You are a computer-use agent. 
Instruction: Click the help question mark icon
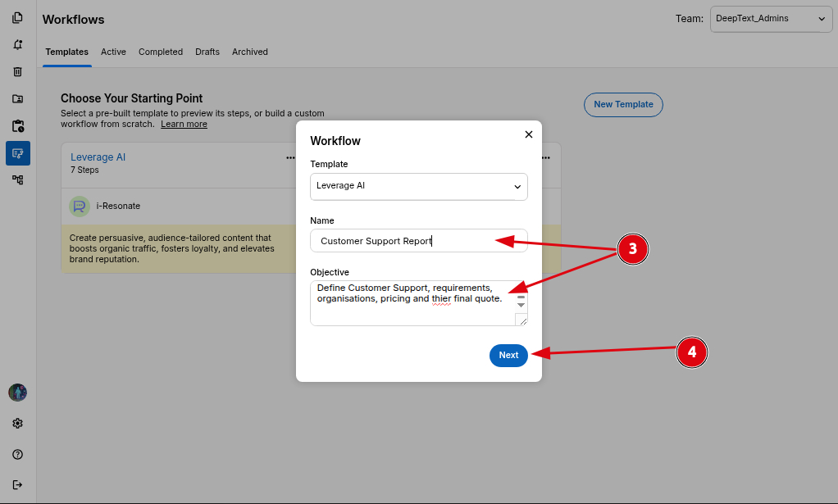click(x=18, y=454)
